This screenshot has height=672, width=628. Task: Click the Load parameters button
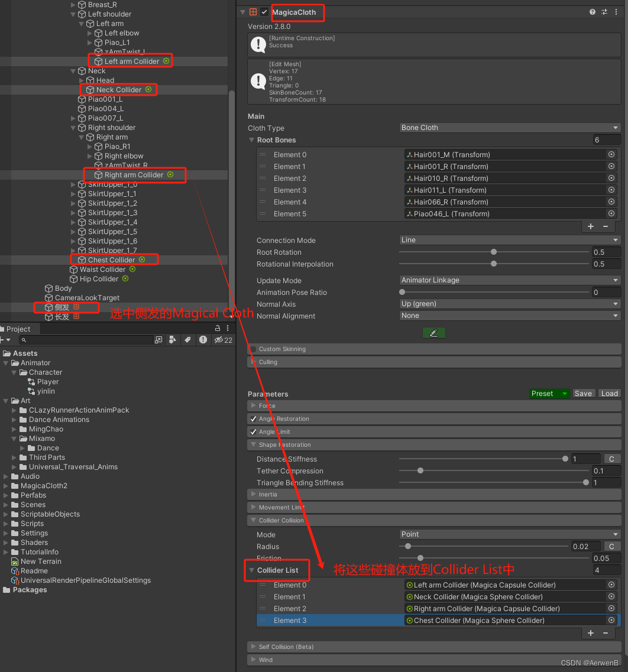(609, 394)
